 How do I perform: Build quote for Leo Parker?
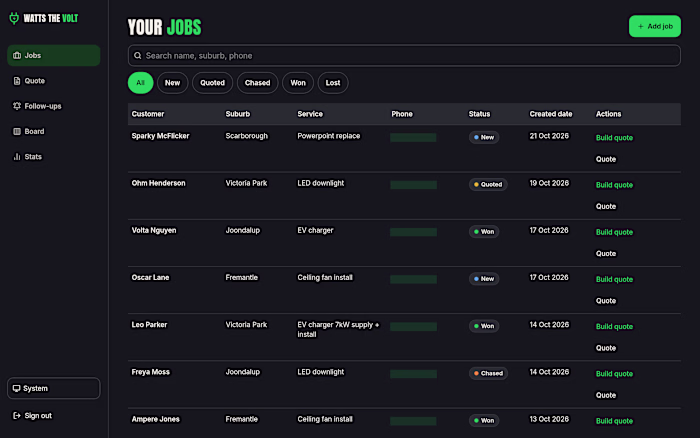pos(614,326)
